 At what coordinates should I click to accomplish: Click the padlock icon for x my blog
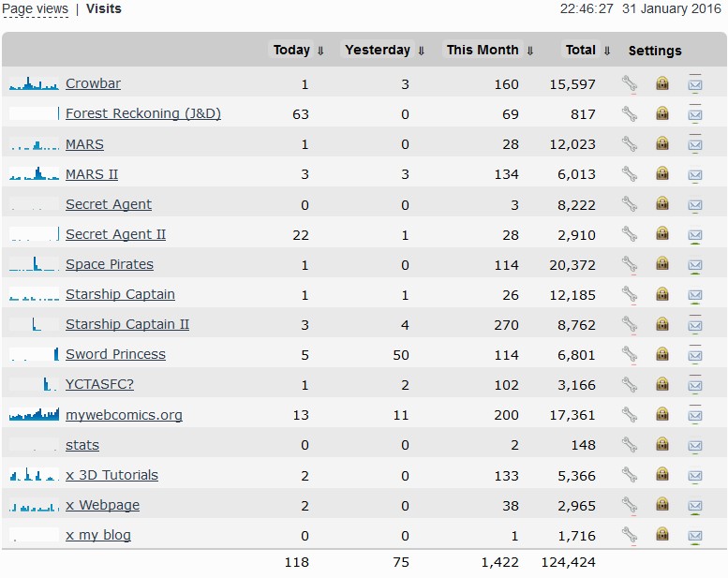(x=662, y=535)
